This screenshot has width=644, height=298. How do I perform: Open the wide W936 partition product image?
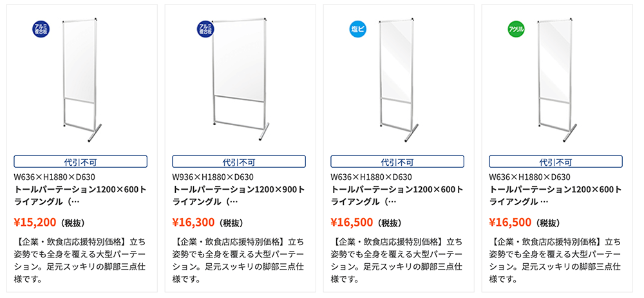240,80
